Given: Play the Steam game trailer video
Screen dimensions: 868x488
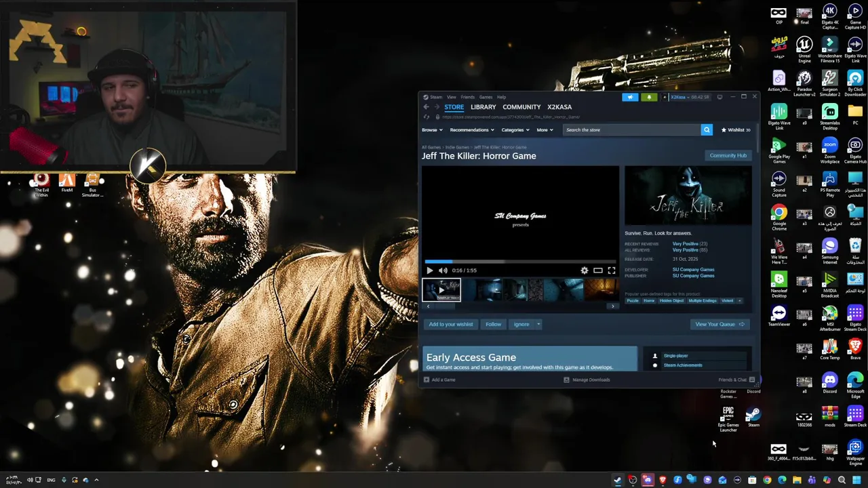Looking at the screenshot, I should (x=429, y=270).
